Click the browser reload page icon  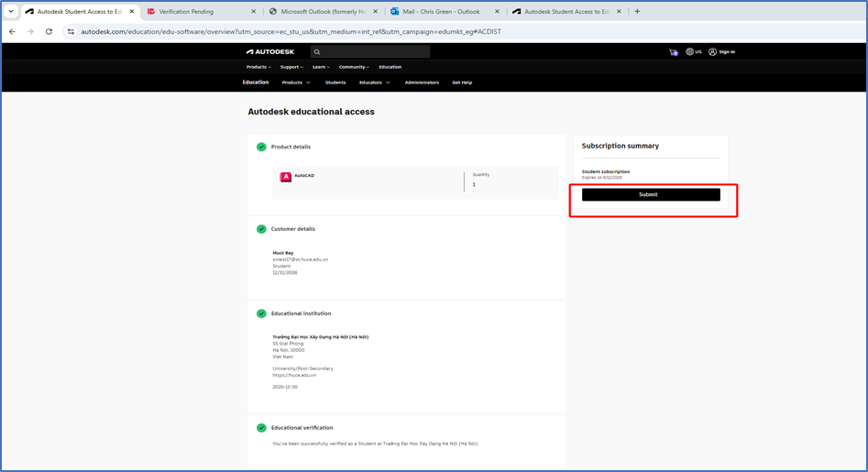[x=49, y=31]
